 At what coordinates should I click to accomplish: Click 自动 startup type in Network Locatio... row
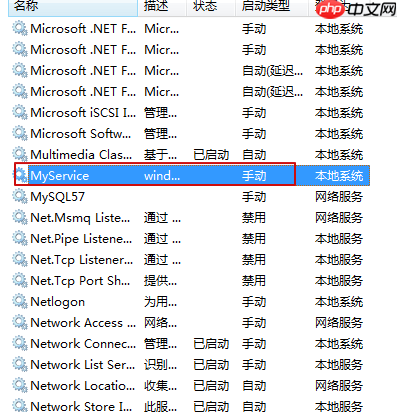[x=254, y=386]
